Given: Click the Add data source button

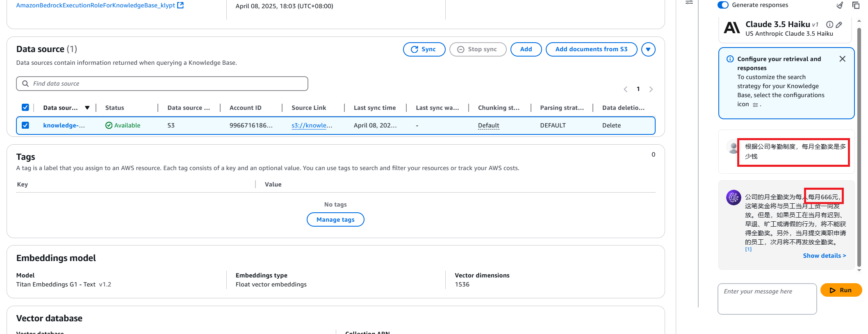Looking at the screenshot, I should pyautogui.click(x=526, y=50).
